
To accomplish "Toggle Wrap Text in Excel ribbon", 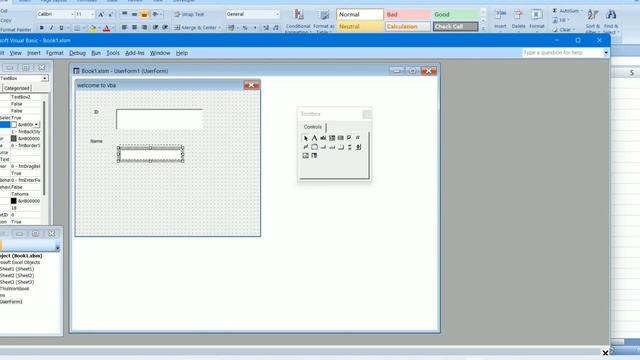I will coord(189,14).
